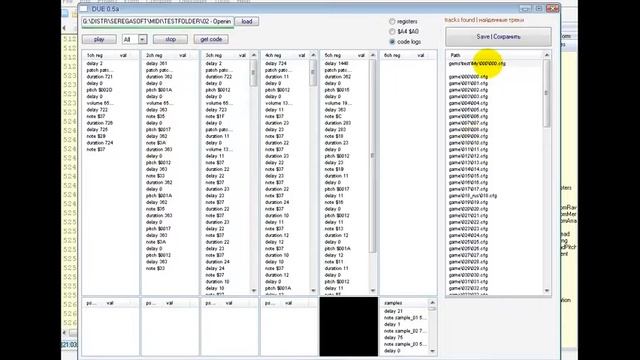This screenshot has width=640, height=360.
Task: Click the 2ch reg column header
Action: [x=155, y=55]
